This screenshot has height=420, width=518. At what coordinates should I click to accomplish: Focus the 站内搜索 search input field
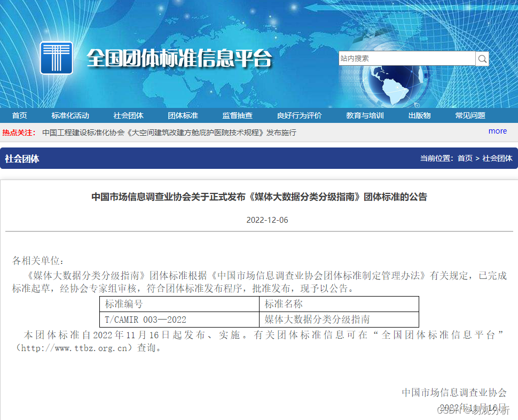tap(407, 58)
